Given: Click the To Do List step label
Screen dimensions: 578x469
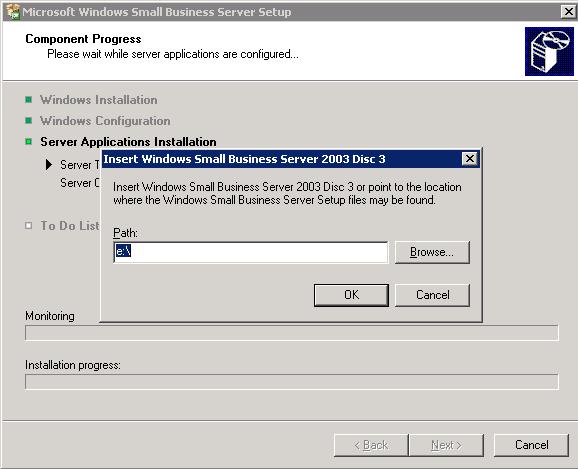Looking at the screenshot, I should pyautogui.click(x=70, y=225).
